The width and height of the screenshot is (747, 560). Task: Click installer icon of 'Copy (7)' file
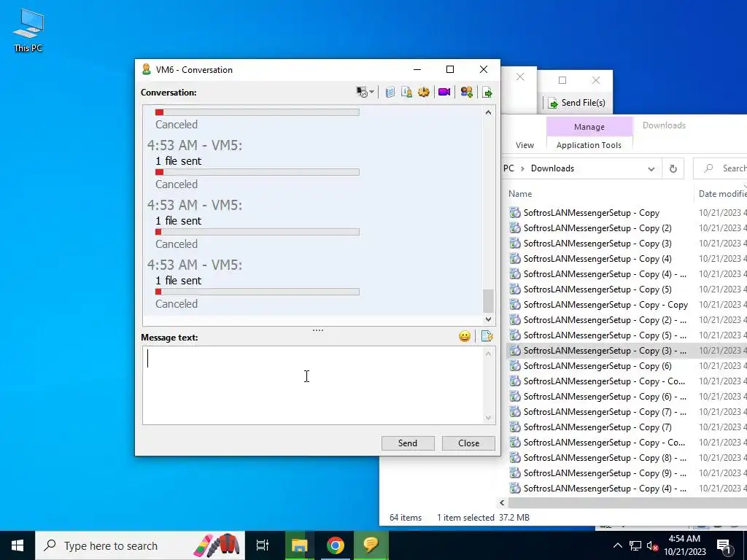coord(514,427)
